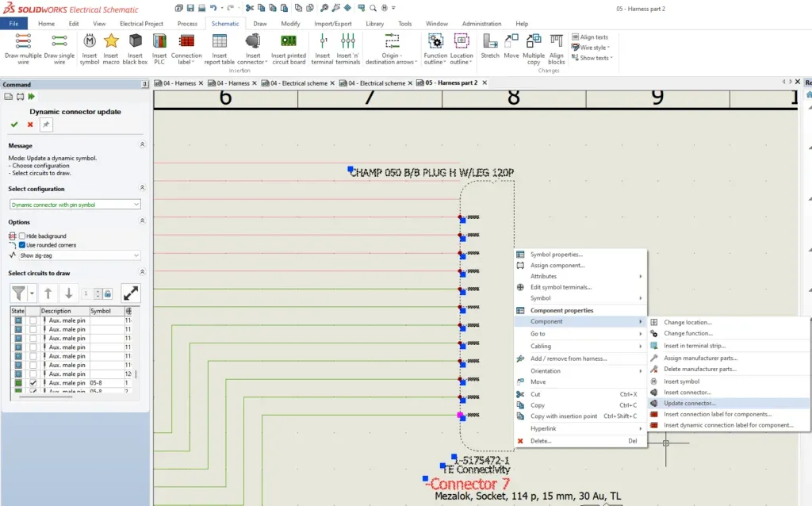Image resolution: width=812 pixels, height=506 pixels.
Task: Choose Delete... from context menu
Action: pos(580,441)
